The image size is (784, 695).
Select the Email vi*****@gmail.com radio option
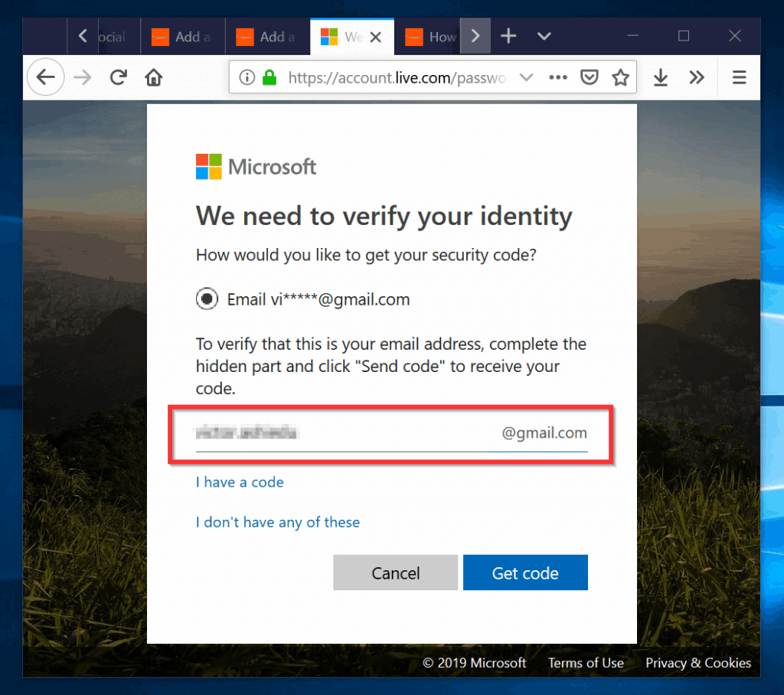(207, 299)
